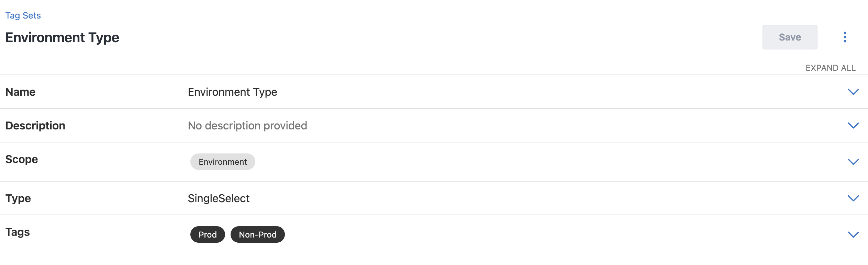Click the Non-Prod tag chip

(257, 235)
